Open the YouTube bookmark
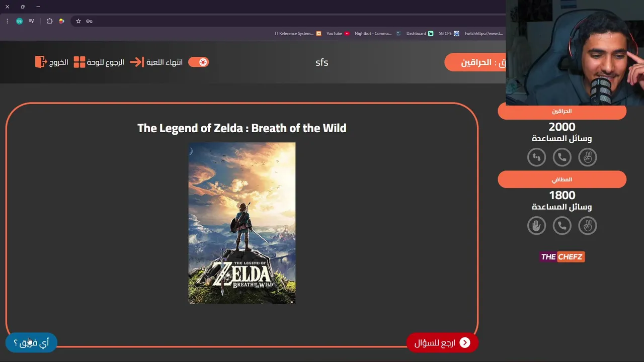The image size is (644, 362). click(338, 34)
